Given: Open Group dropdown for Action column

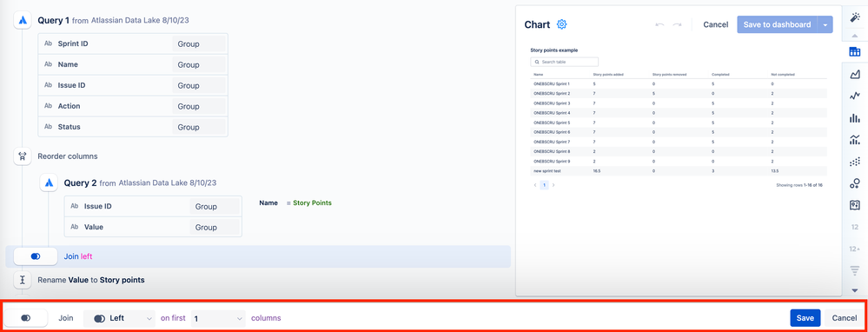Looking at the screenshot, I should (198, 106).
